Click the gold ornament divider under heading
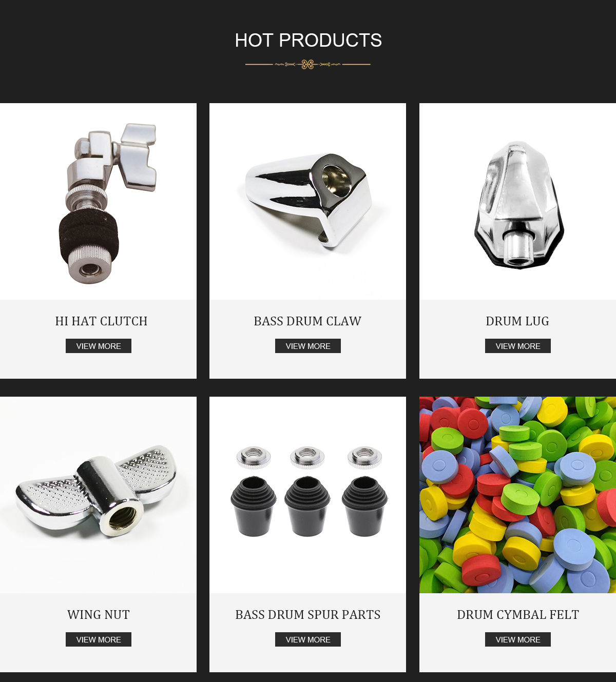616x682 pixels. coord(308,64)
